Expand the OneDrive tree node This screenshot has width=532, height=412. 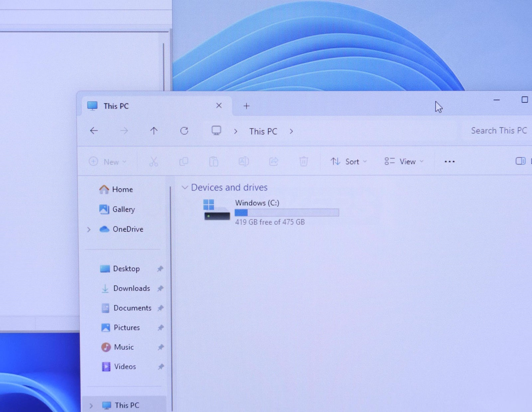pos(89,229)
